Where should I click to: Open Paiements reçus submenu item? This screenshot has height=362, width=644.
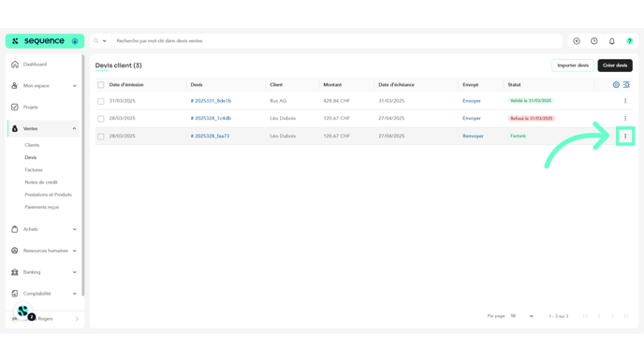pyautogui.click(x=42, y=207)
